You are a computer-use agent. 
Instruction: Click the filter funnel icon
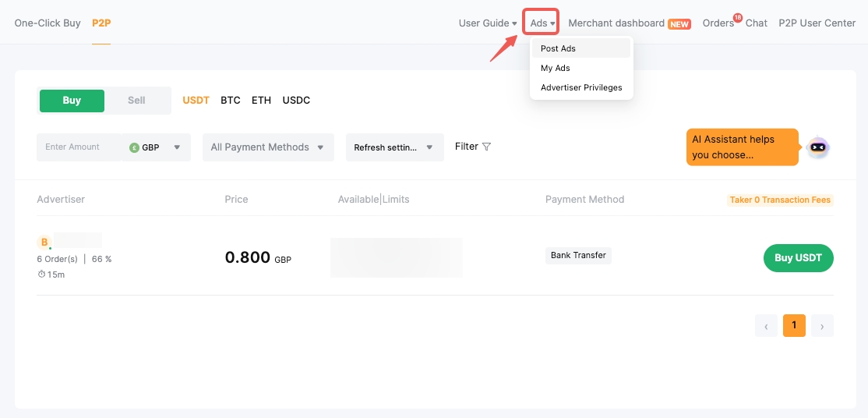pyautogui.click(x=487, y=147)
